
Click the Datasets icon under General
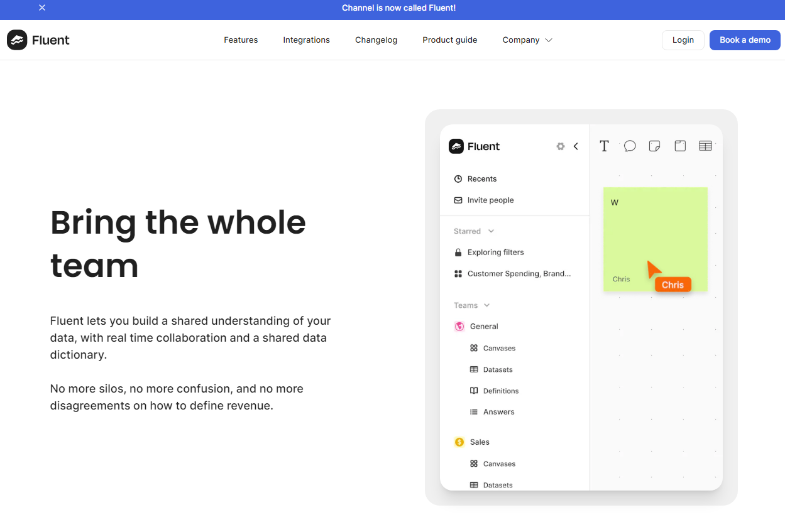tap(474, 369)
